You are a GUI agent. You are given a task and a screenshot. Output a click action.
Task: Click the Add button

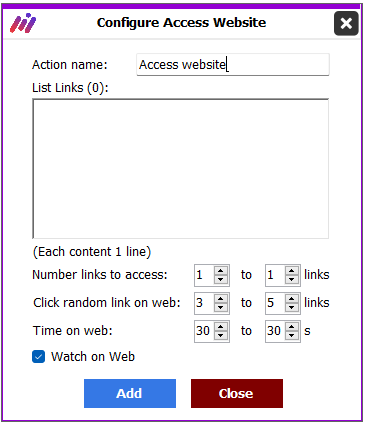(x=130, y=393)
